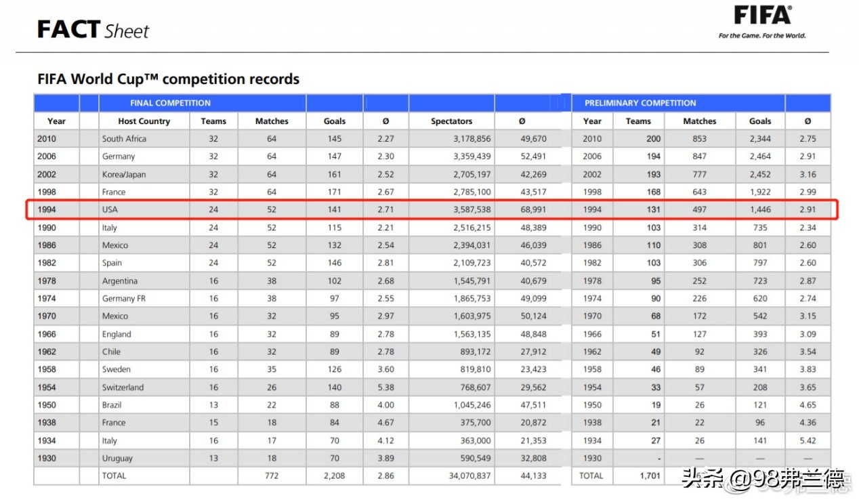Select spectators value '3,587,538' for 1994
This screenshot has width=859, height=504.
[472, 210]
